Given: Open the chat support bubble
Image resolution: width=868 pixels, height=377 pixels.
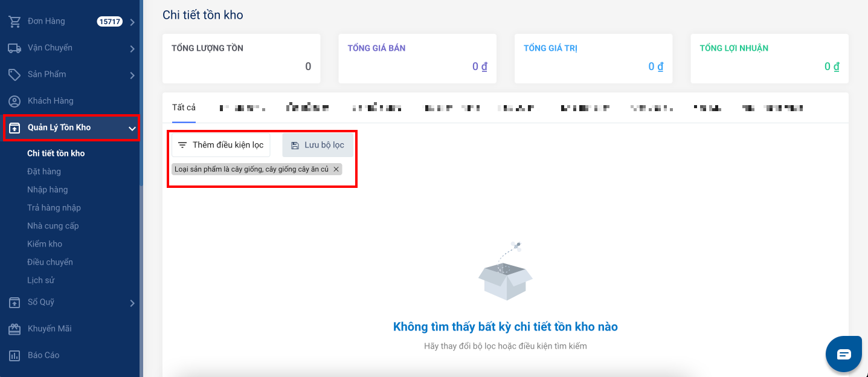Looking at the screenshot, I should [x=844, y=354].
